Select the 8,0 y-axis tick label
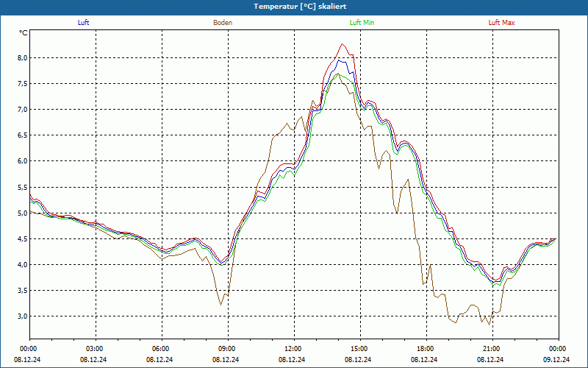Screen dimensions: 588x368 tap(22, 58)
